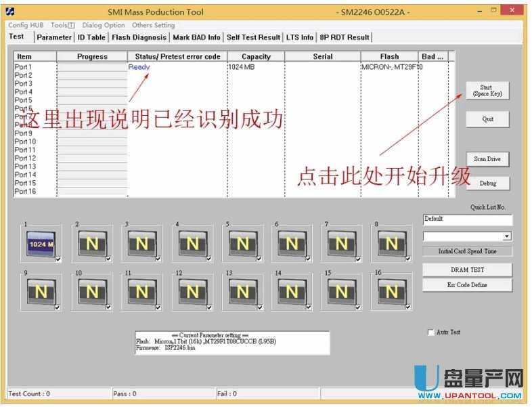Select the port 16 empty slot icon
This screenshot has width=532, height=407.
coord(391,291)
